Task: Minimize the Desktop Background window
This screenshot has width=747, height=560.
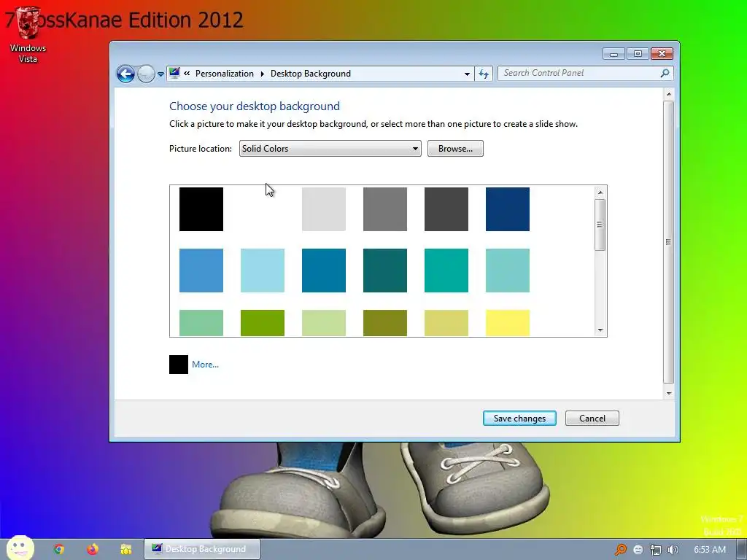Action: click(x=614, y=54)
